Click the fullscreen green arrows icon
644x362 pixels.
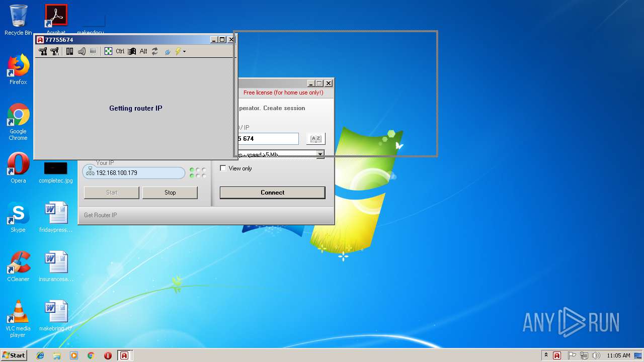pos(108,51)
